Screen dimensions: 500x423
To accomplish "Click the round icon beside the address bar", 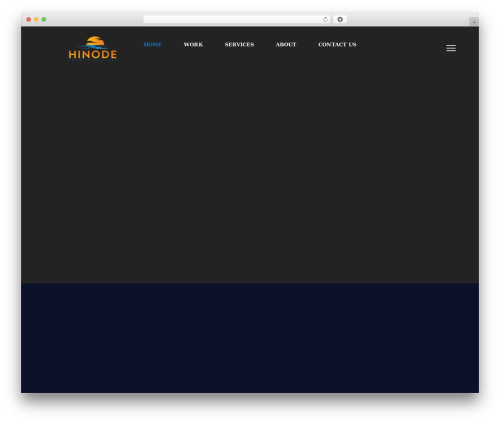I will click(340, 19).
